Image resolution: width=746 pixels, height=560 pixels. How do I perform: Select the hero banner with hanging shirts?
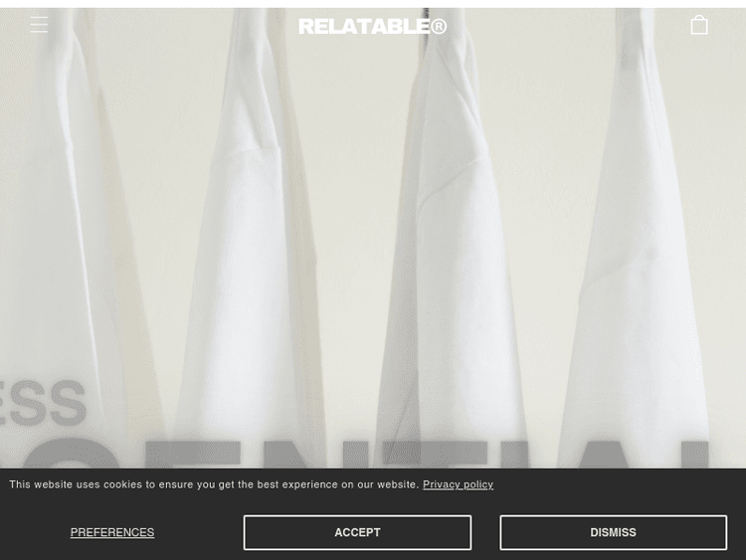373,238
